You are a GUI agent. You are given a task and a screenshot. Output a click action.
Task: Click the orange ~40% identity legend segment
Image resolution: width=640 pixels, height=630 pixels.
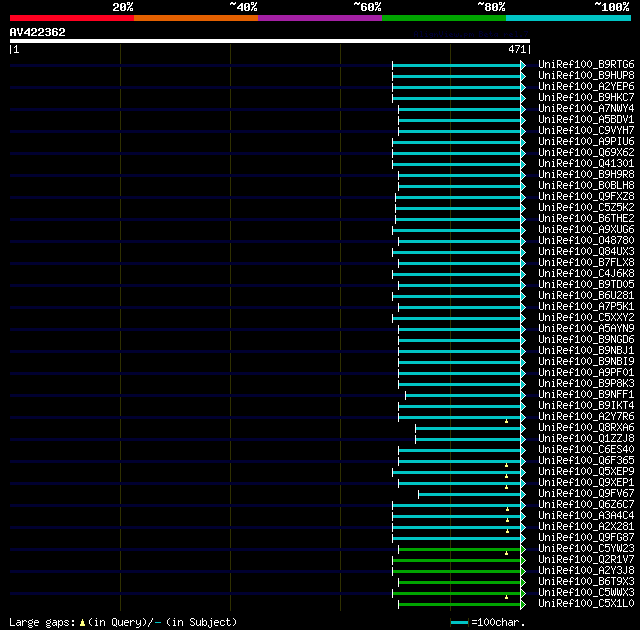(x=196, y=18)
